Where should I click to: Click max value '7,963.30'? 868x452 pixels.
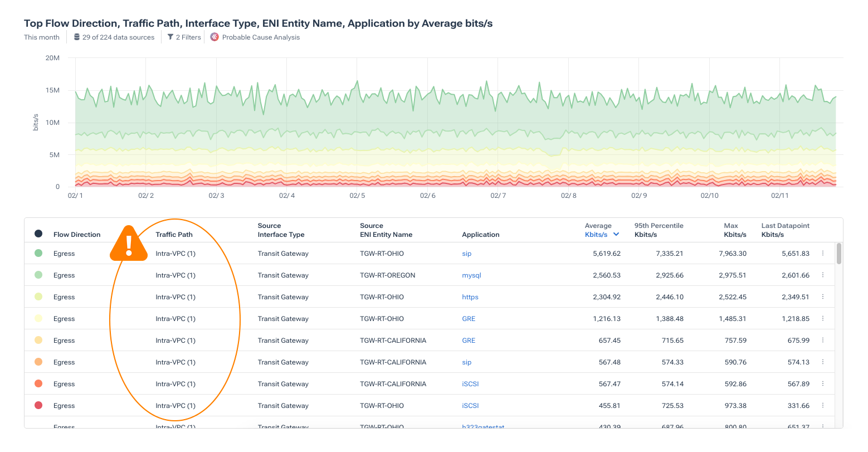pyautogui.click(x=733, y=254)
